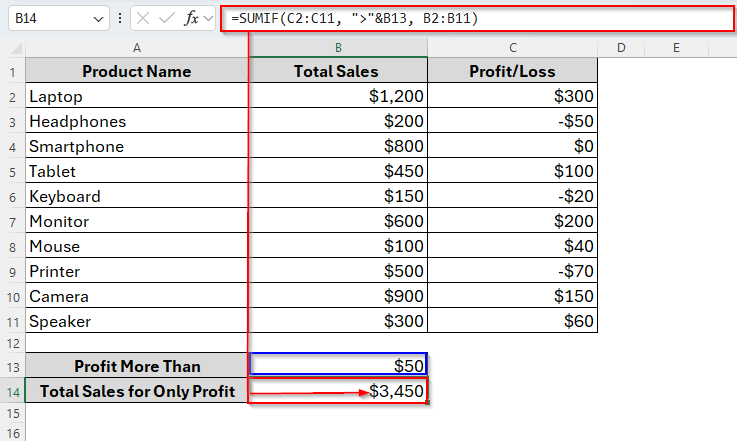The height and width of the screenshot is (441, 737).
Task: Click the Total Sales header cell
Action: (x=338, y=72)
